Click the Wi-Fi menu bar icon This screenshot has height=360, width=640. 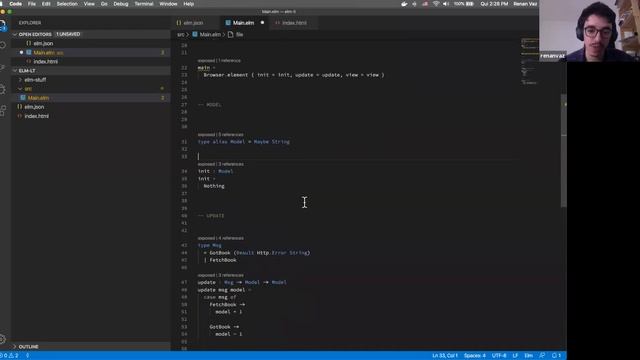pos(436,4)
